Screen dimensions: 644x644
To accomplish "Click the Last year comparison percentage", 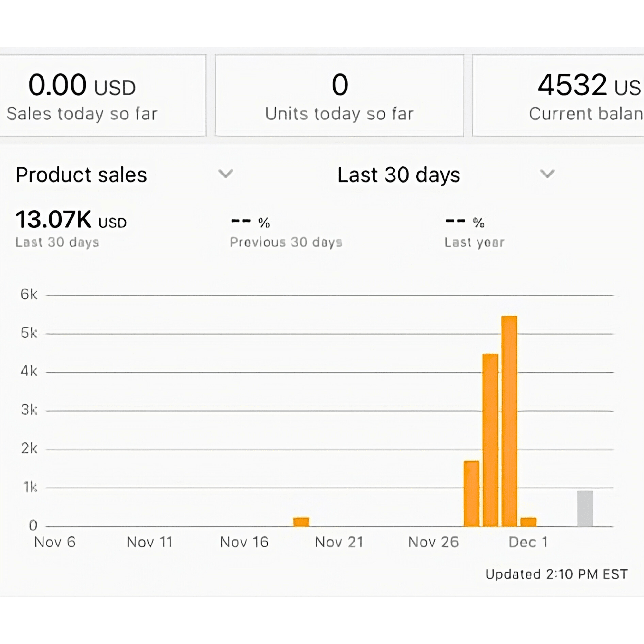I will coord(465,222).
